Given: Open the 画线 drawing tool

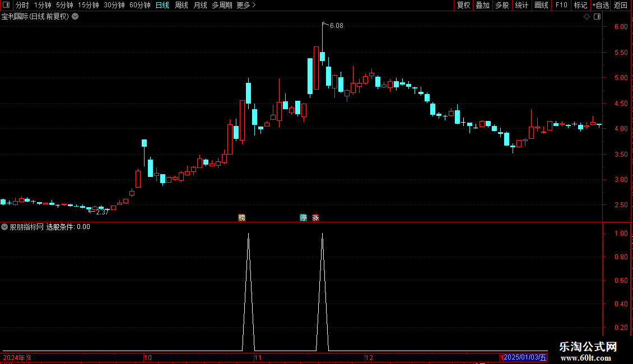Looking at the screenshot, I should 541,5.
